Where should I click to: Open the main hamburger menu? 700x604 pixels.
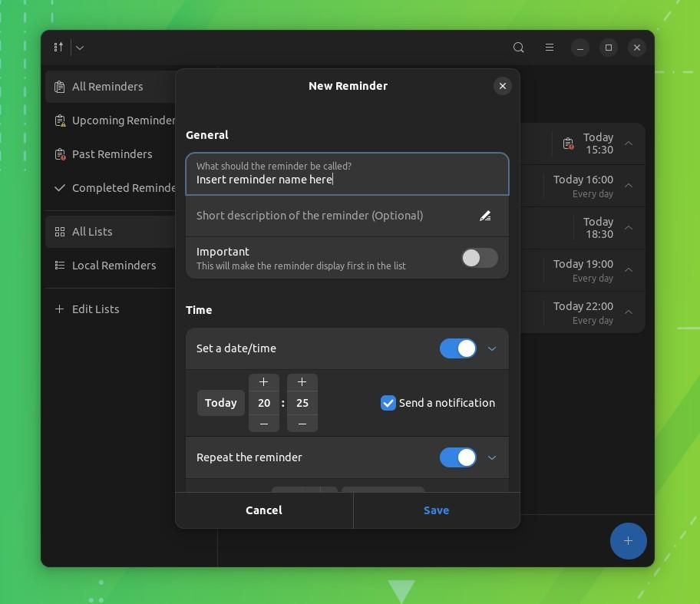coord(550,47)
